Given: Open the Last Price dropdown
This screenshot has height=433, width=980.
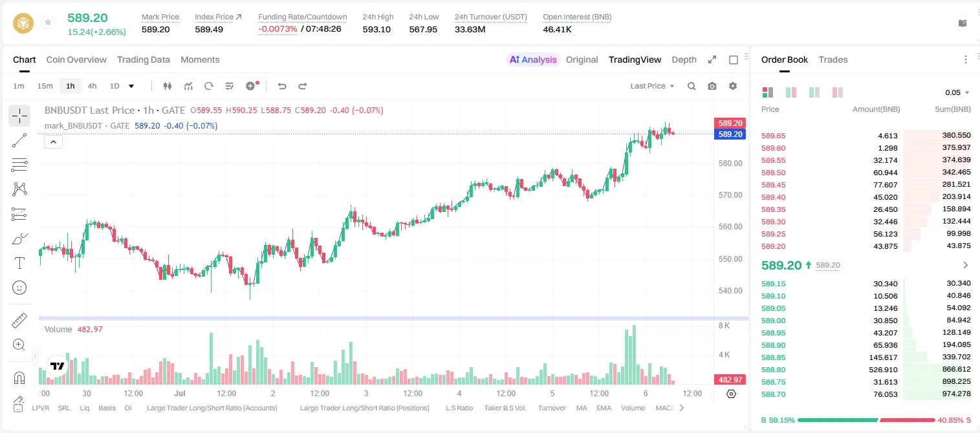Looking at the screenshot, I should (x=652, y=86).
